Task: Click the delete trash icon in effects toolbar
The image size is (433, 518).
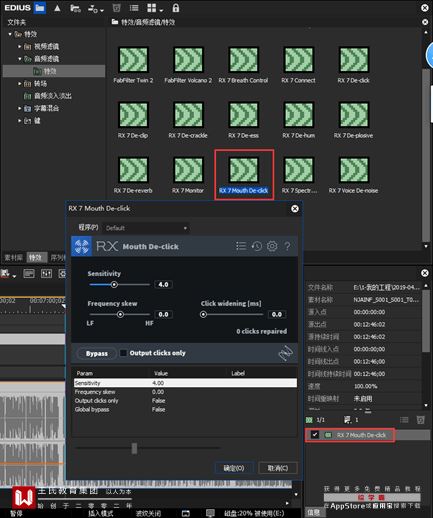Action: [116, 8]
